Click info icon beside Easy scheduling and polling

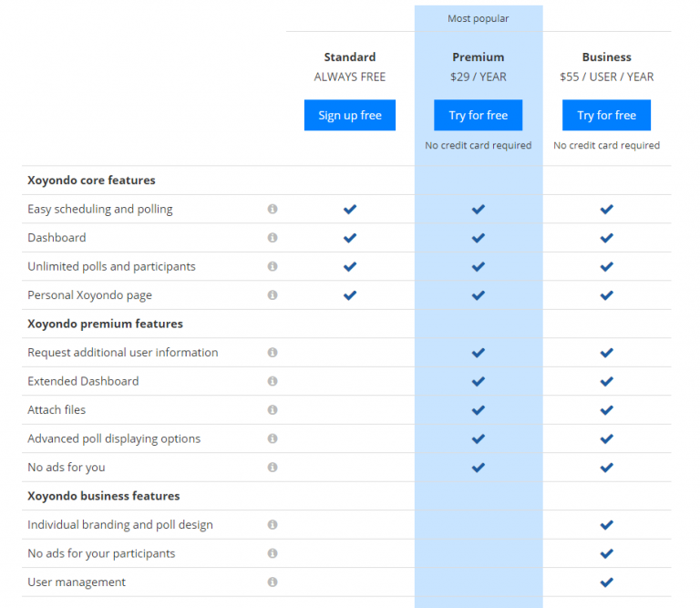[272, 209]
